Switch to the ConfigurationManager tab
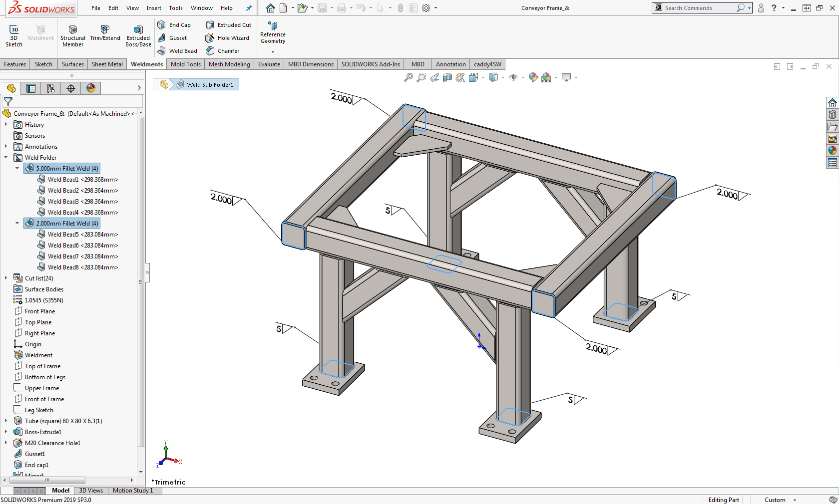The height and width of the screenshot is (504, 839). pos(51,88)
